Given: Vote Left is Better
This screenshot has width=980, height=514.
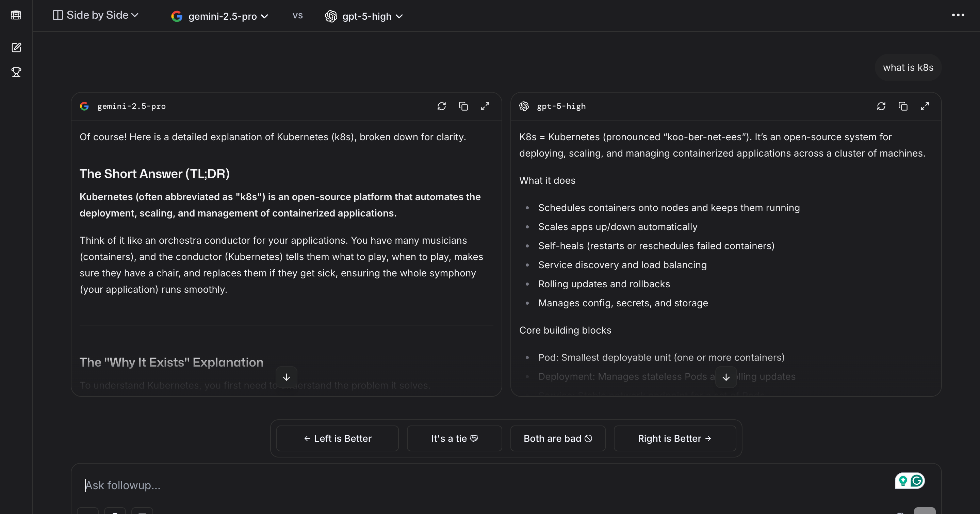Looking at the screenshot, I should 338,438.
